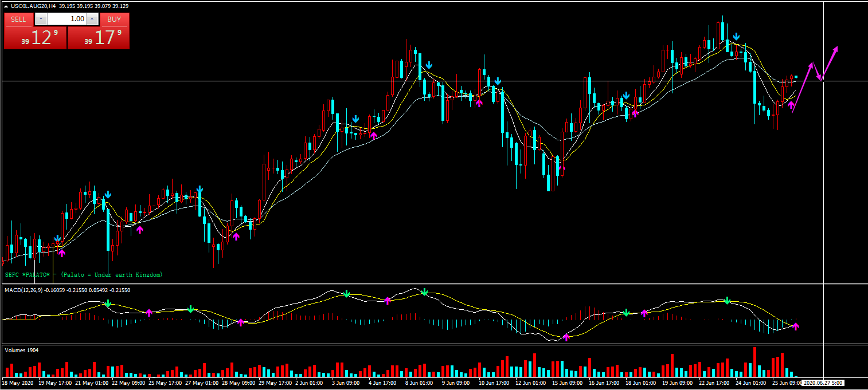Screen dimensions: 868x390
Task: Select the leftmost magenta up arrow on price chart
Action: tap(62, 253)
